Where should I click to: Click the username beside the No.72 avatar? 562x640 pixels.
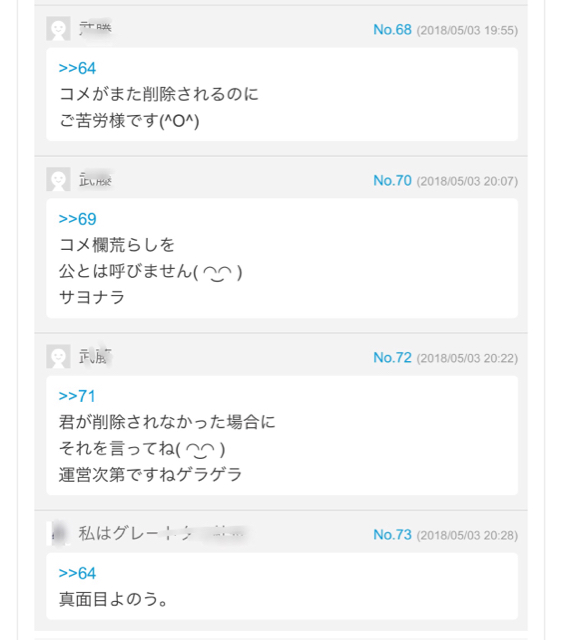click(x=95, y=356)
